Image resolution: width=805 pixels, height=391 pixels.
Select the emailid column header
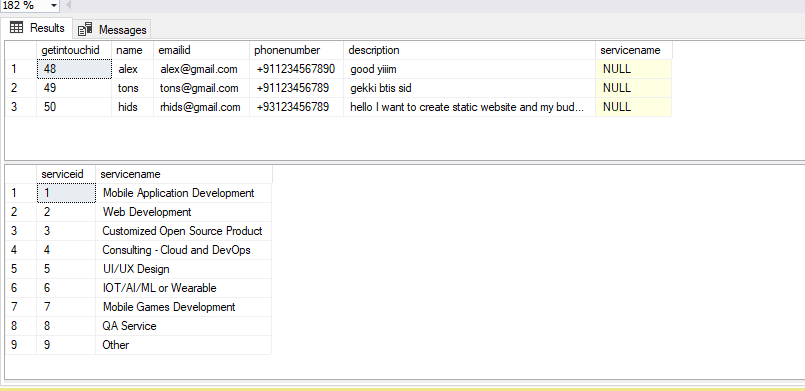tap(201, 50)
